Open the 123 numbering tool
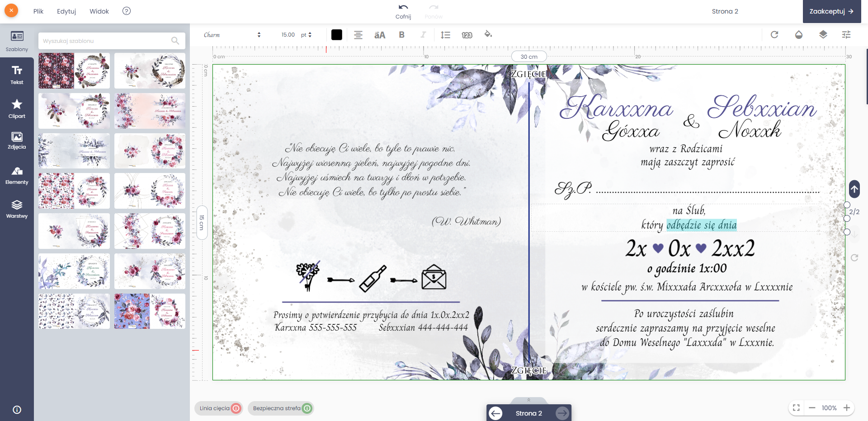This screenshot has width=868, height=421. [x=467, y=35]
